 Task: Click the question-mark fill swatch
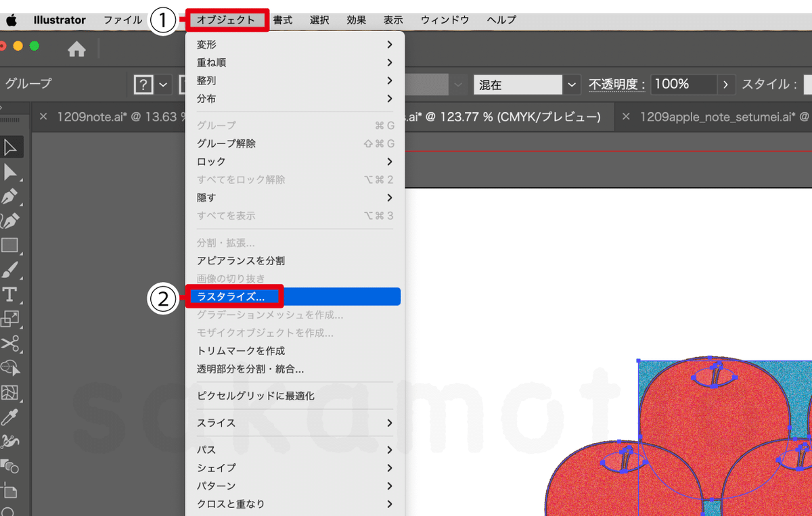pyautogui.click(x=143, y=85)
